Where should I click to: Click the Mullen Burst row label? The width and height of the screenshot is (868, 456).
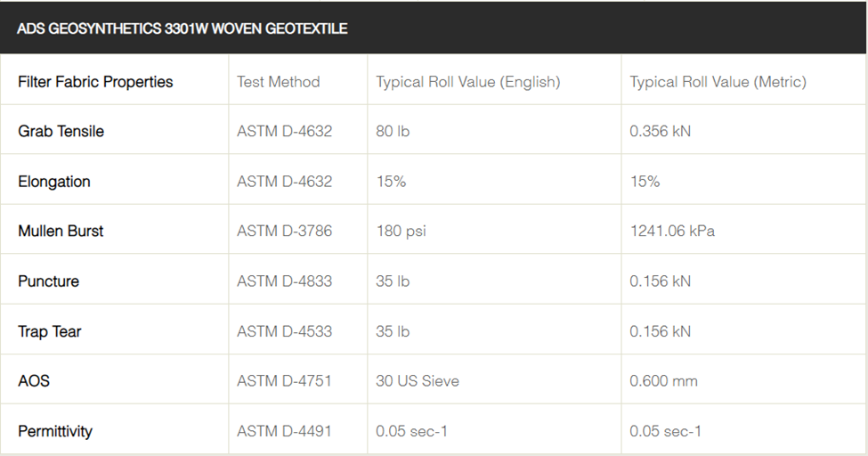(x=61, y=231)
